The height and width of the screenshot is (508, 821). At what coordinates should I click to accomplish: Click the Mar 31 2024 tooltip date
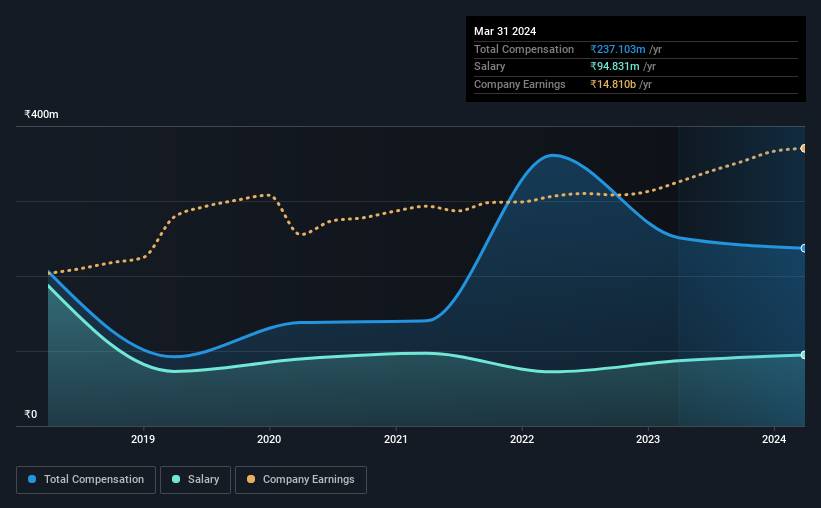[x=505, y=31]
